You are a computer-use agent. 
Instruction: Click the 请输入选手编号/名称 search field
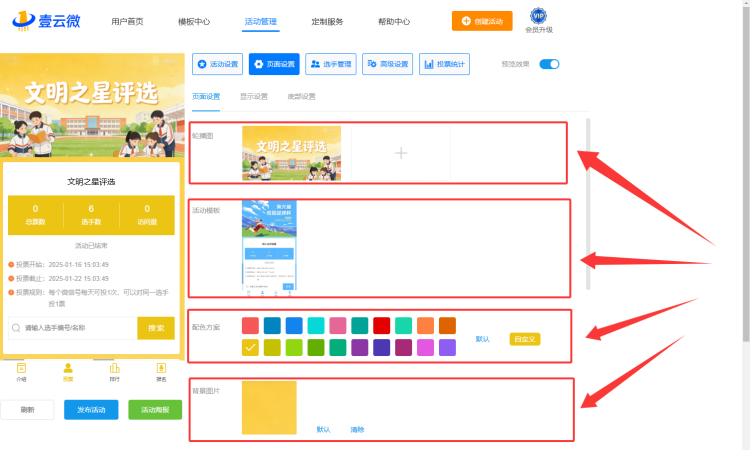point(73,328)
